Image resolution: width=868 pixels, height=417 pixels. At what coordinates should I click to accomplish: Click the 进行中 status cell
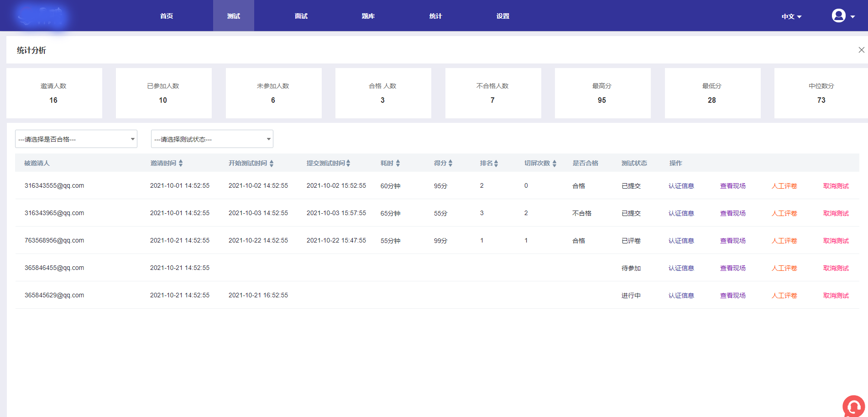coord(631,296)
